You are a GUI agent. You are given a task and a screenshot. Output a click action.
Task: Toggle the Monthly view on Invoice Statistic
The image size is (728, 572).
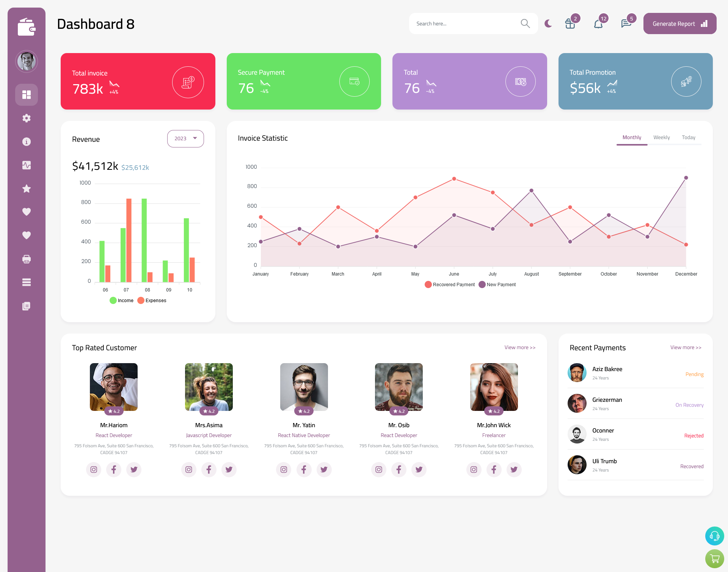pos(632,137)
